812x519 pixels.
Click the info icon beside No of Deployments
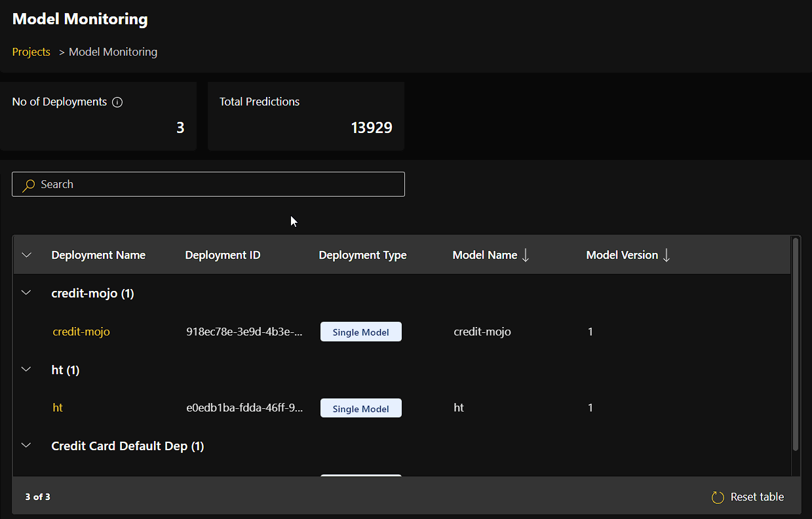(x=117, y=102)
